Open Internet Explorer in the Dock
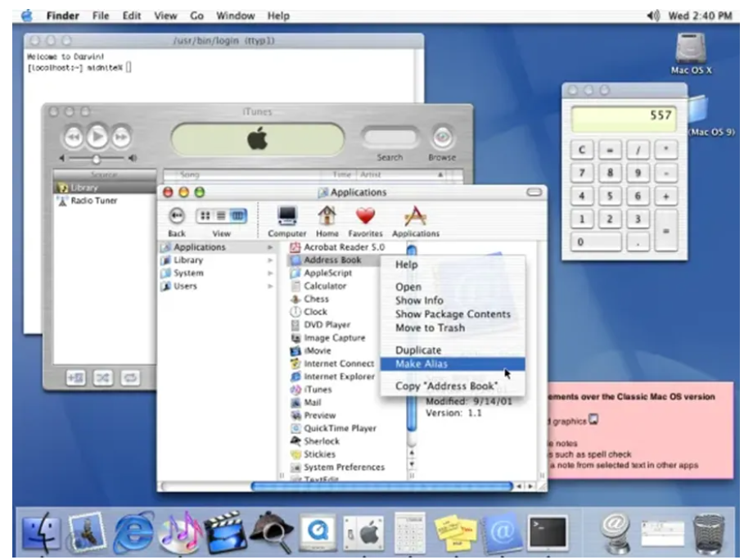Screen dimensions: 753x560 click(x=133, y=532)
